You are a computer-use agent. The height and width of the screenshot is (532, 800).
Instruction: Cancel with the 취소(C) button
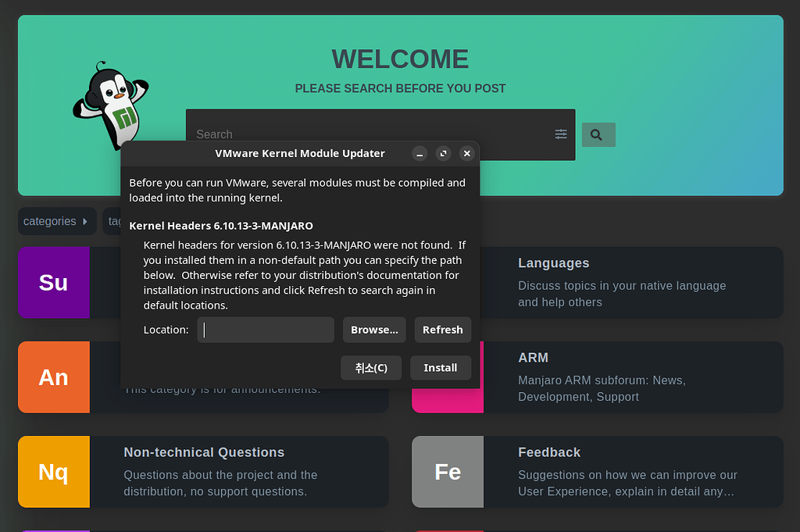coord(371,368)
